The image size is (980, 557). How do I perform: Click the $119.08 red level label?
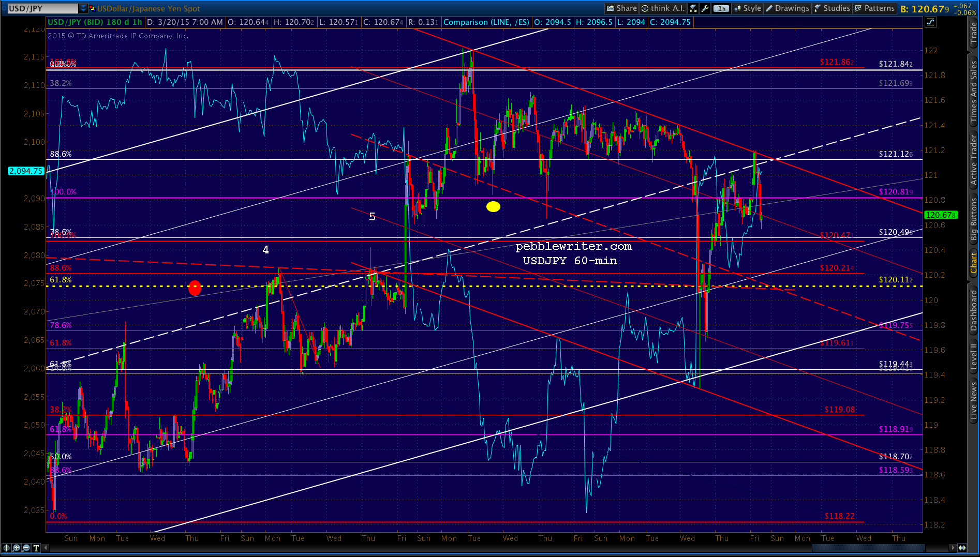(840, 410)
